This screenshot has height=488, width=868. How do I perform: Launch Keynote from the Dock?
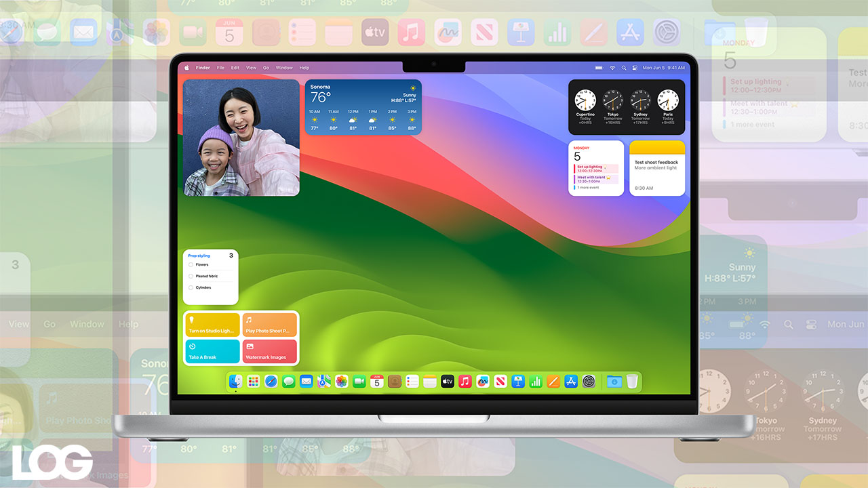pyautogui.click(x=517, y=382)
